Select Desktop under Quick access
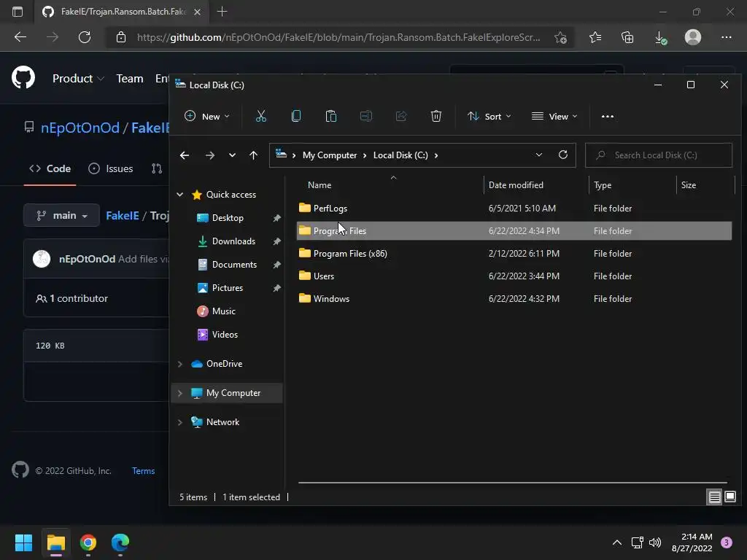Screen dimensions: 747x560 [x=228, y=217]
